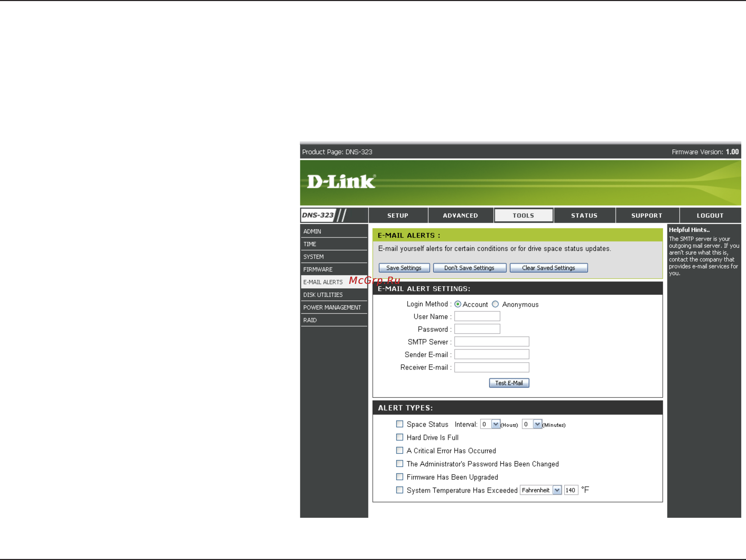The height and width of the screenshot is (560, 746).
Task: Click the 'Firmware Version: 1.00' text
Action: (x=705, y=152)
